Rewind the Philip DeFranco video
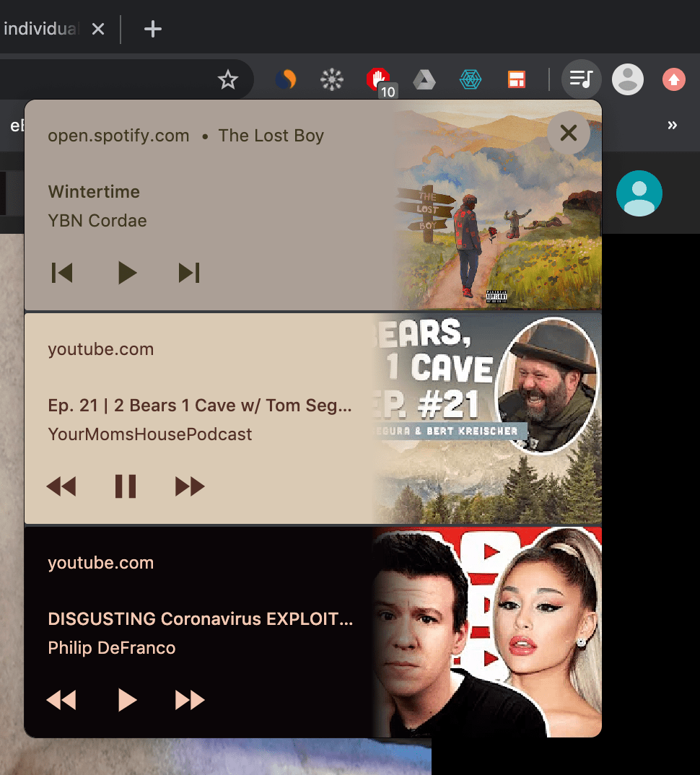Viewport: 700px width, 775px height. click(x=61, y=700)
